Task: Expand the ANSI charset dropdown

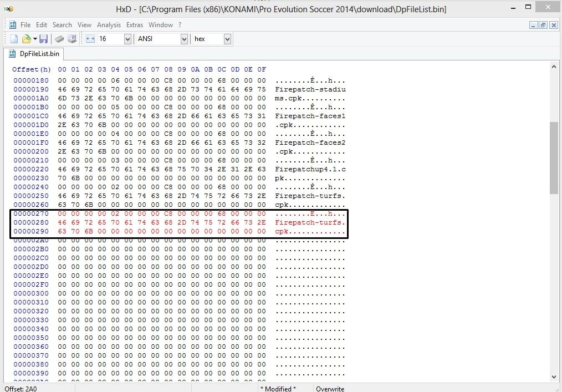Action: [x=184, y=39]
